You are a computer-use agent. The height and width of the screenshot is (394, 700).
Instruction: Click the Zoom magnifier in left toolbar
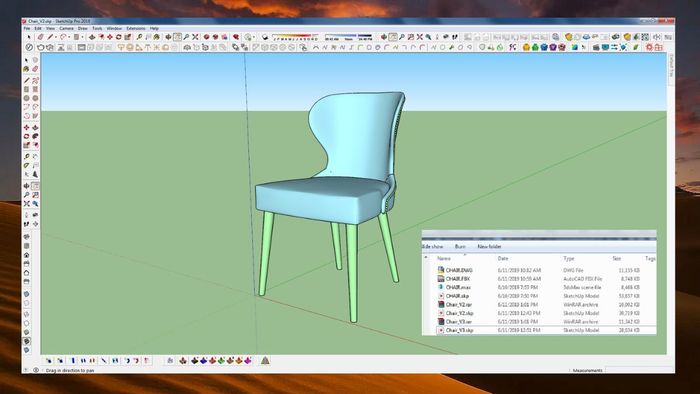[26, 195]
